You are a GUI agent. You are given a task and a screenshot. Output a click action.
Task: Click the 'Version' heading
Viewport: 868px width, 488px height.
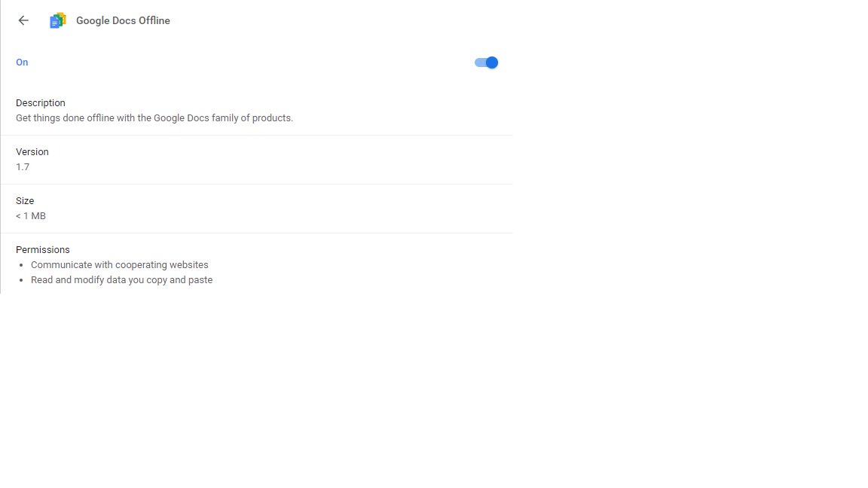(x=32, y=151)
